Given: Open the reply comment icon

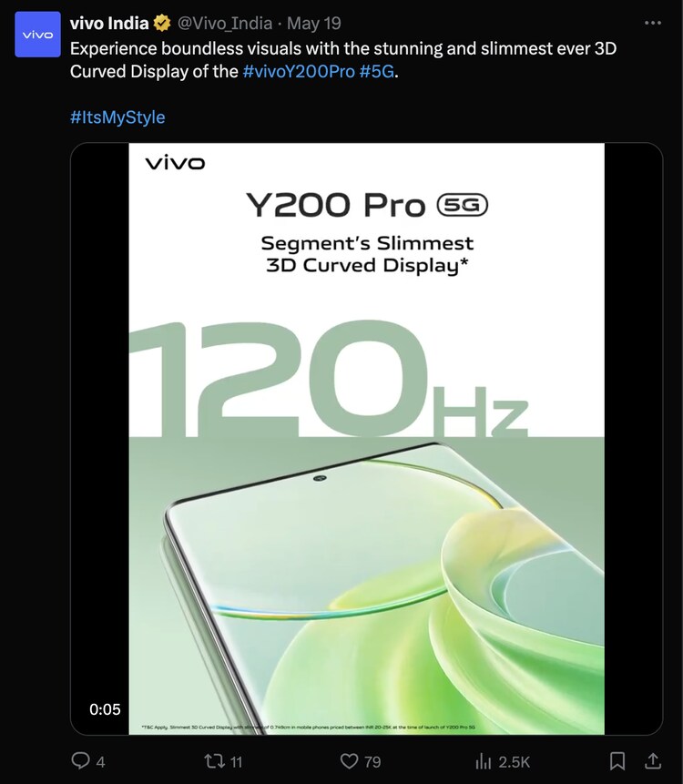Looking at the screenshot, I should pyautogui.click(x=80, y=760).
